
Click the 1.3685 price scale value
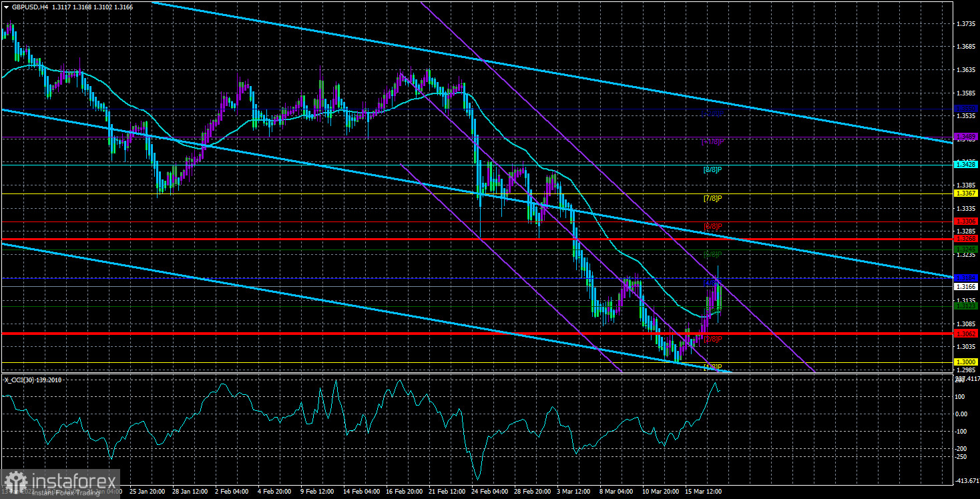tap(967, 47)
